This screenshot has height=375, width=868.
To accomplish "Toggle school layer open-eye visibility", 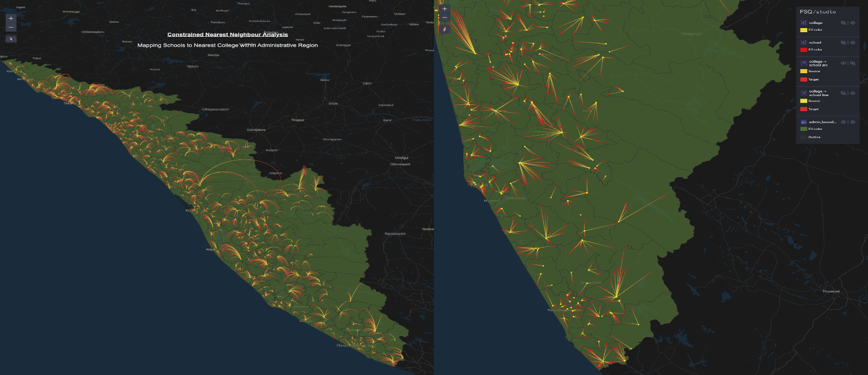I will pos(852,43).
